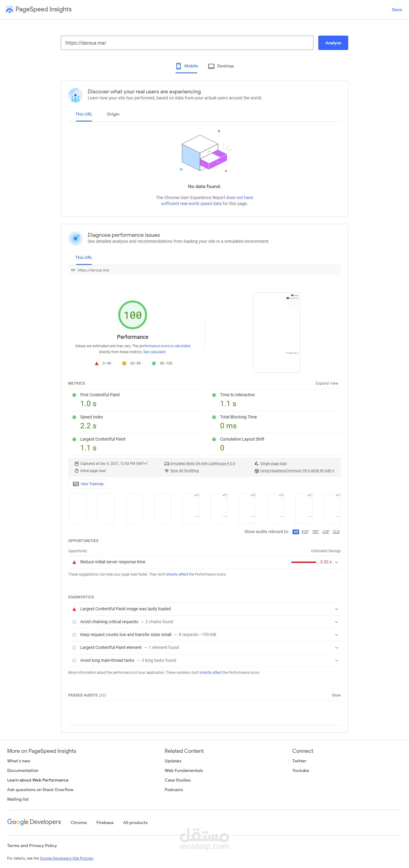
Task: Switch to the Desktop tab
Action: click(221, 66)
